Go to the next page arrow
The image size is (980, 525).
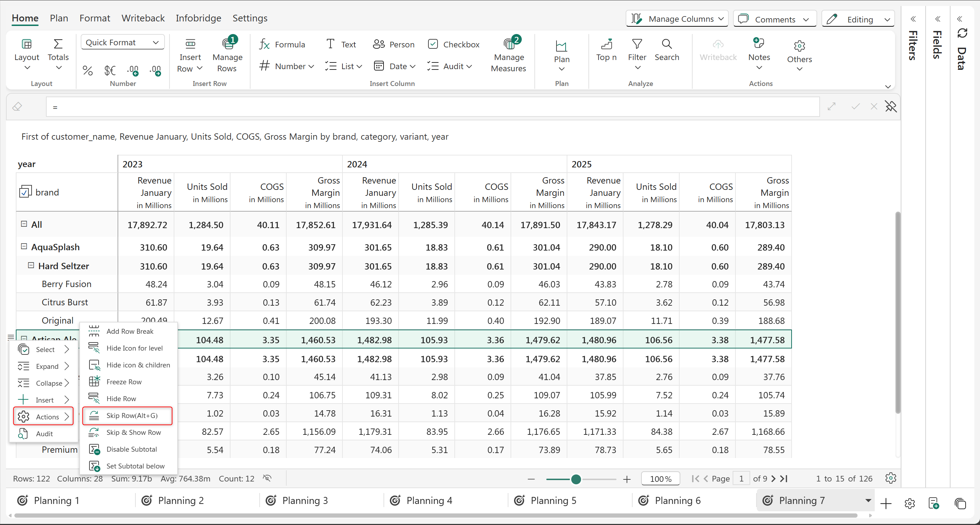(773, 479)
